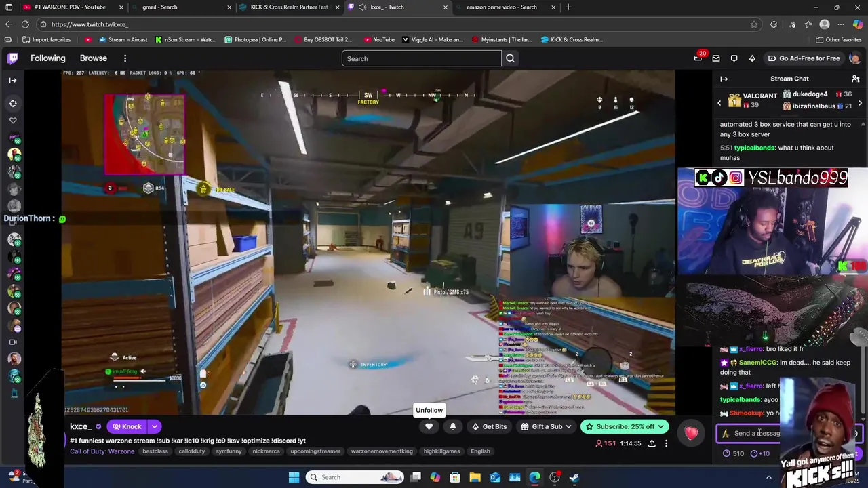The image size is (868, 488).
Task: Open Myinstants bookmark
Action: point(502,39)
